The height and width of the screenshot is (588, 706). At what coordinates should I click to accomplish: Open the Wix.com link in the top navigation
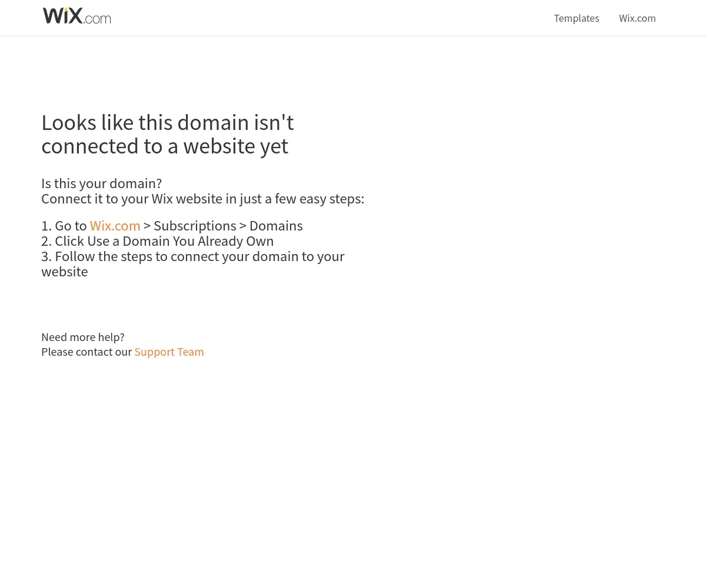click(637, 18)
